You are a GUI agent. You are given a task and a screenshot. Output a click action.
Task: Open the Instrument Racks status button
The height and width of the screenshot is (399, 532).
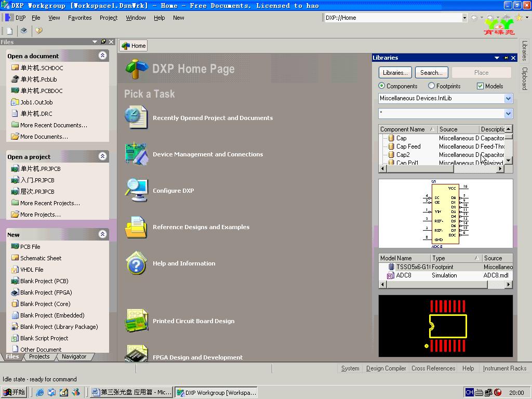pyautogui.click(x=504, y=368)
